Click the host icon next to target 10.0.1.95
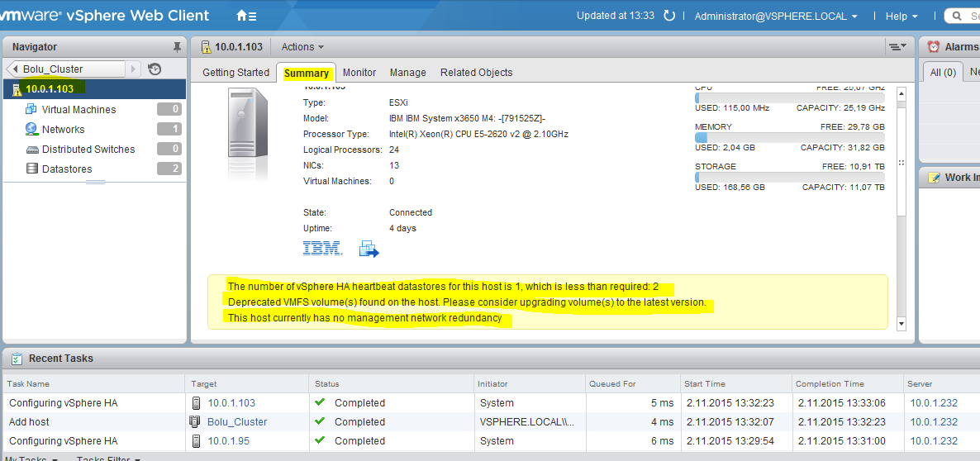This screenshot has height=461, width=980. pyautogui.click(x=197, y=441)
